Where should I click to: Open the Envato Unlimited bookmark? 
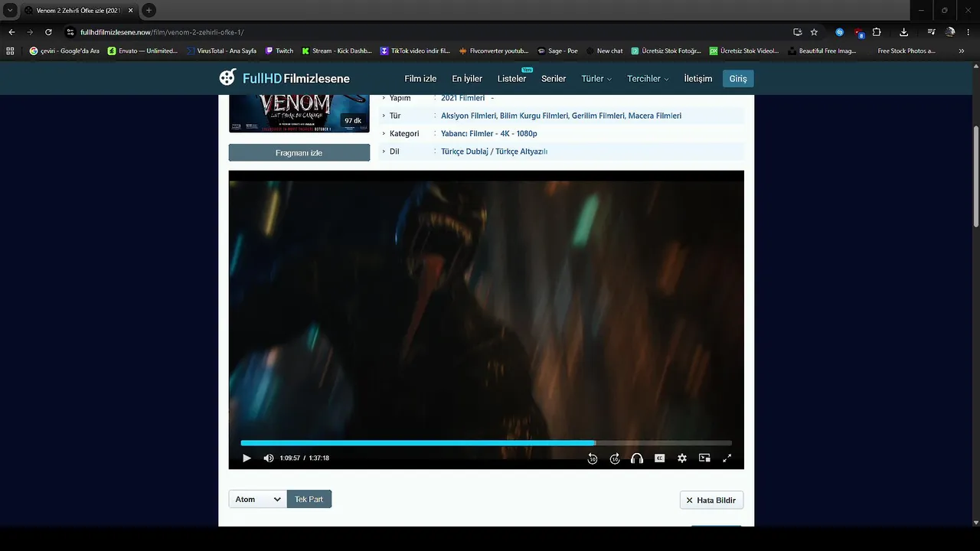(143, 51)
